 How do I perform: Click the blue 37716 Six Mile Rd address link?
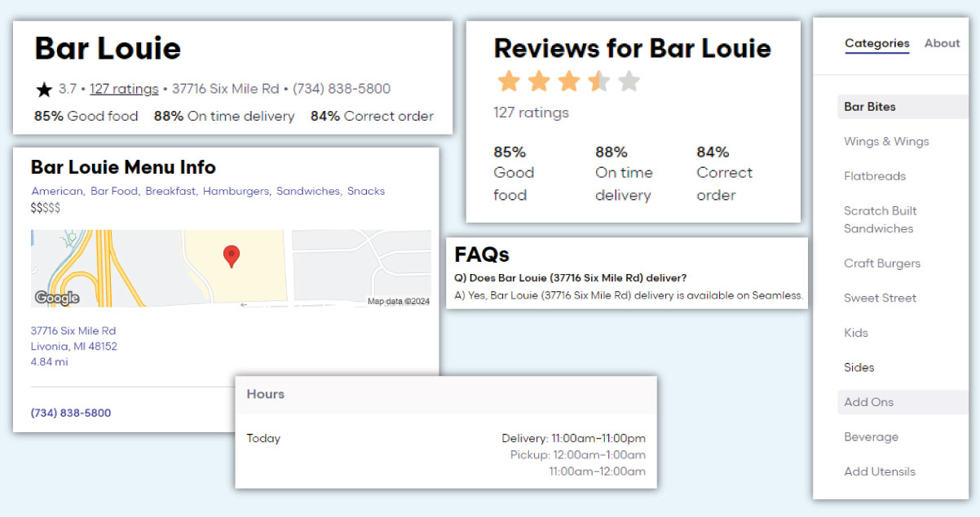point(73,331)
